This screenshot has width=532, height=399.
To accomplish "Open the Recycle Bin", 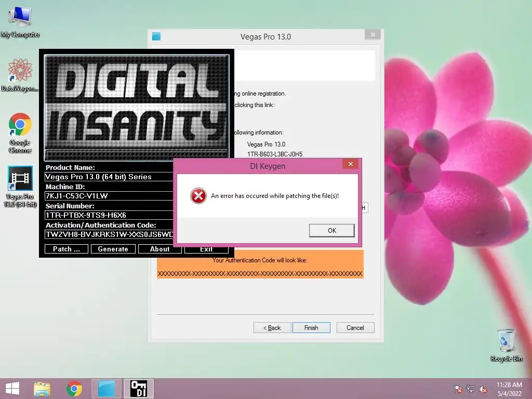I will click(x=506, y=345).
